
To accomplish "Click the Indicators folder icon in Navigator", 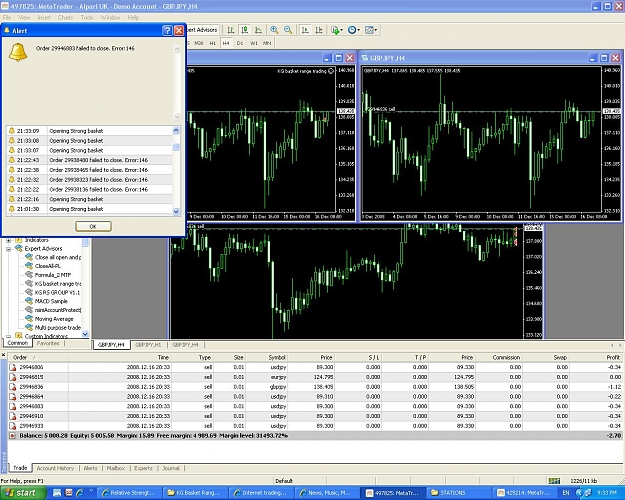I will point(19,240).
